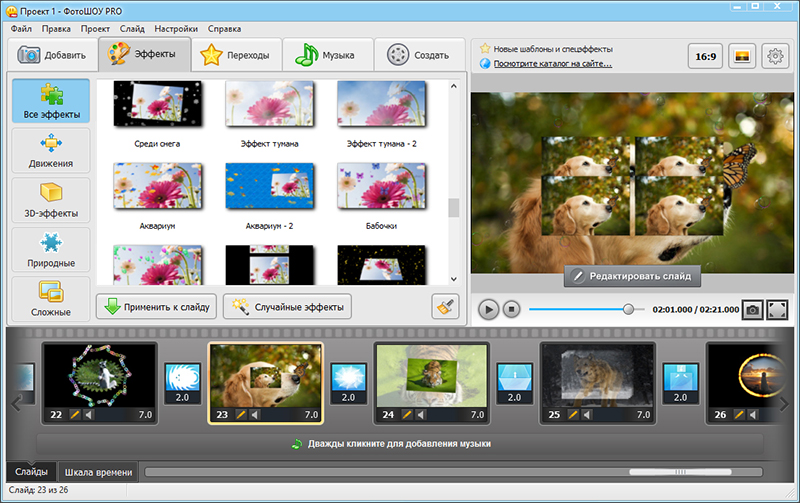Viewport: 800px width, 503px height.
Task: Toggle sound icon on slide 22
Action: pos(89,415)
